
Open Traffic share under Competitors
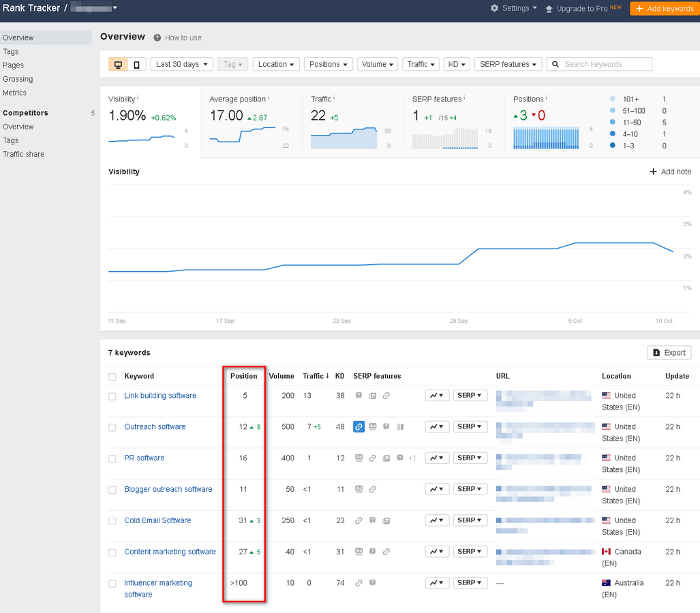coord(24,154)
